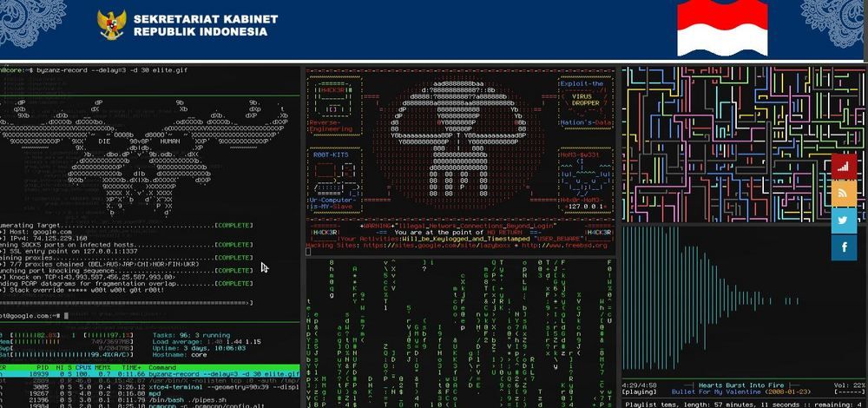Select the highlighted byzanz-record process row
Image resolution: width=868 pixels, height=408 pixels.
click(150, 373)
